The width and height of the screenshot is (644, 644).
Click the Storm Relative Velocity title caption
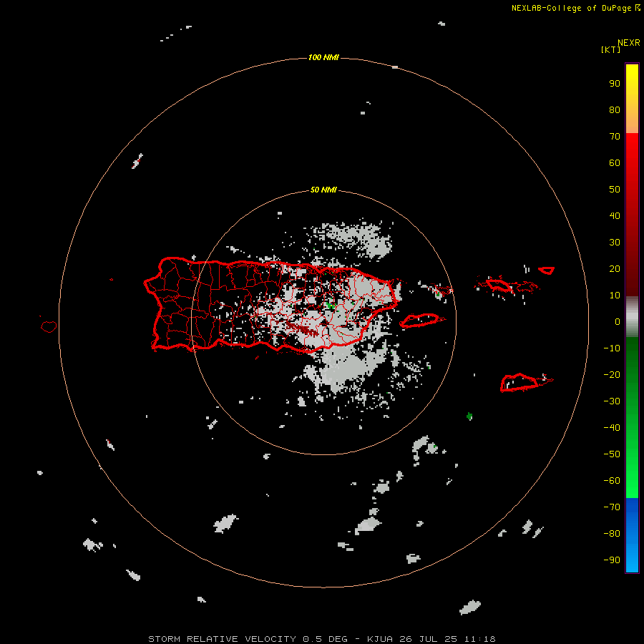click(x=322, y=639)
